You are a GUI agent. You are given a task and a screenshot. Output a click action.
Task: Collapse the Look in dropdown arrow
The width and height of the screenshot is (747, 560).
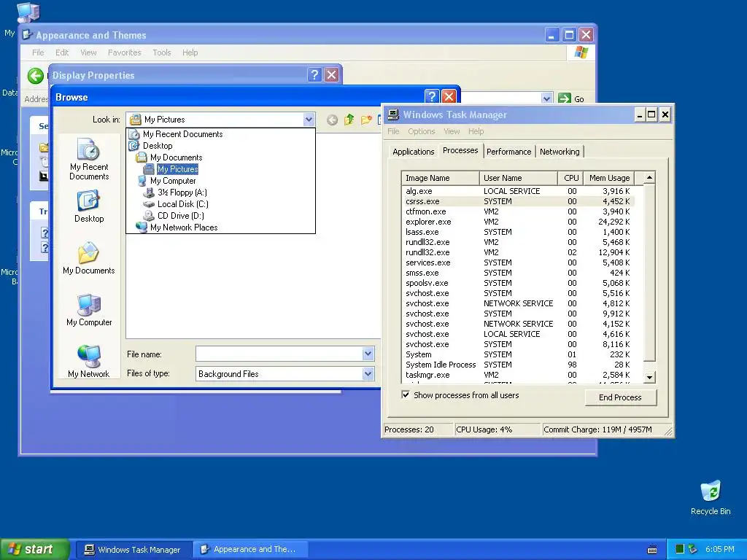point(309,120)
